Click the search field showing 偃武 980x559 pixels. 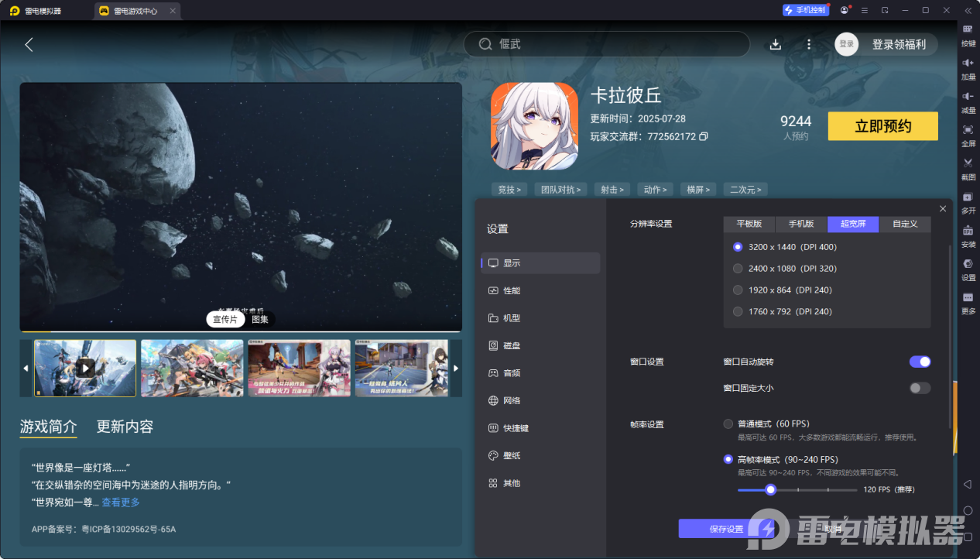click(606, 44)
